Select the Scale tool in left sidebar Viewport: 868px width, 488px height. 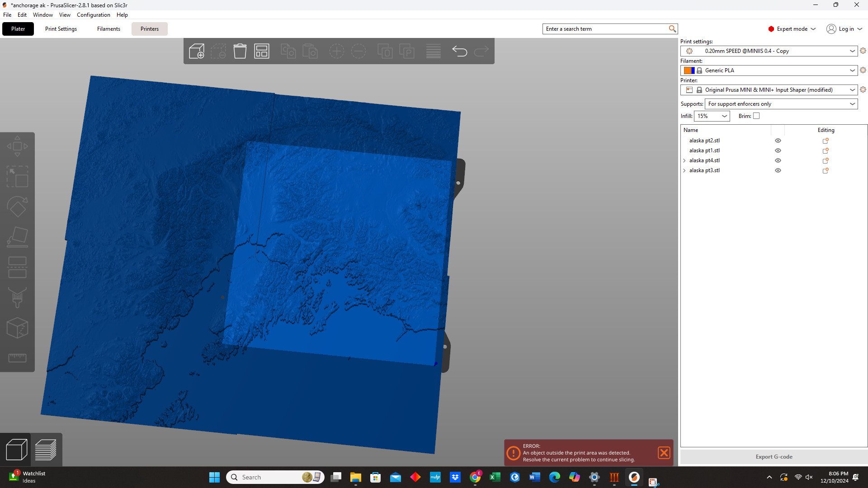[17, 177]
